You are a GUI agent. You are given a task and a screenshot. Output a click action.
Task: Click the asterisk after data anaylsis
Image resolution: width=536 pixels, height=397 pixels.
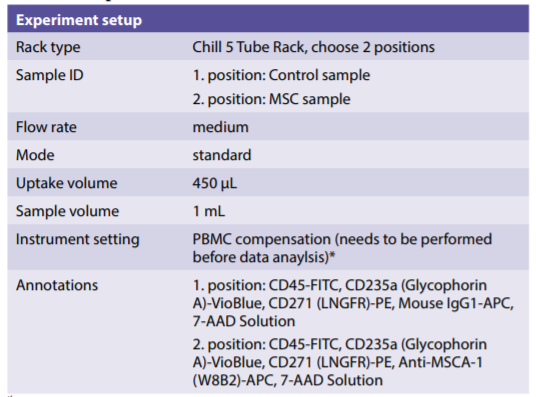pyautogui.click(x=332, y=255)
